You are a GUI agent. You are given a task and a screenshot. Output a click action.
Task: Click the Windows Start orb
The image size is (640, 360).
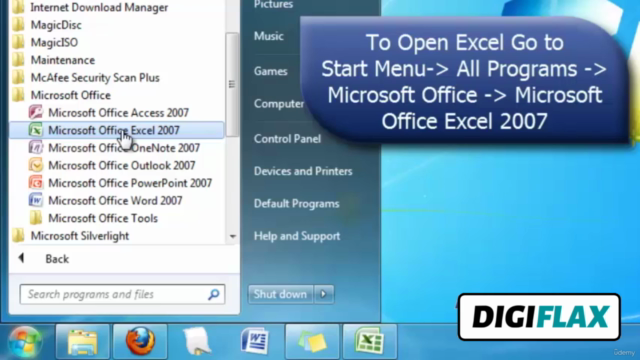pyautogui.click(x=25, y=342)
